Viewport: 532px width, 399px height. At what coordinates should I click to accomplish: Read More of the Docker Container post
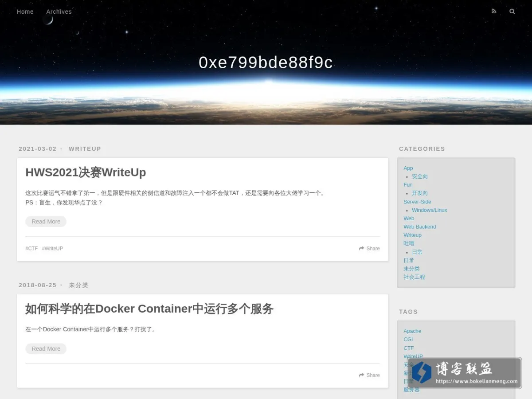tap(46, 348)
